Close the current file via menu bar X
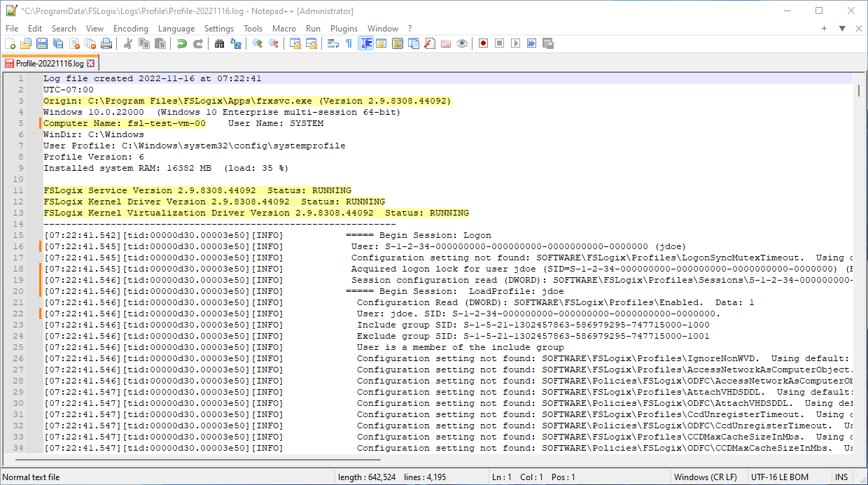 [858, 29]
